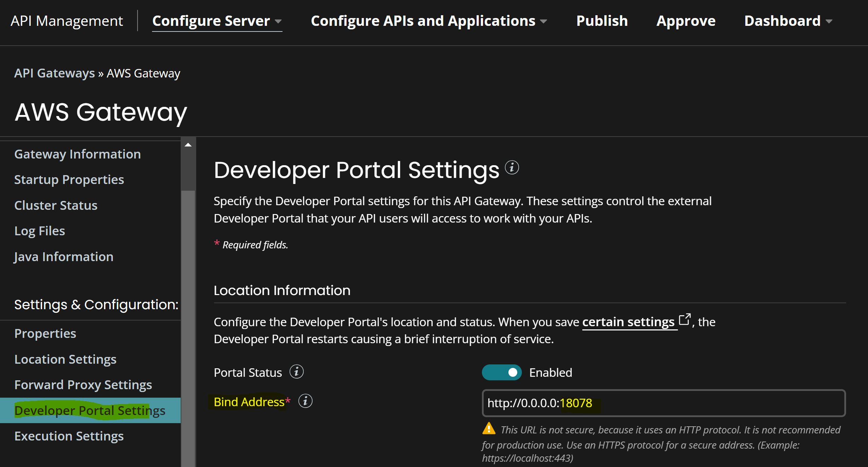The width and height of the screenshot is (868, 467).
Task: Show info about Portal Status
Action: tap(297, 372)
